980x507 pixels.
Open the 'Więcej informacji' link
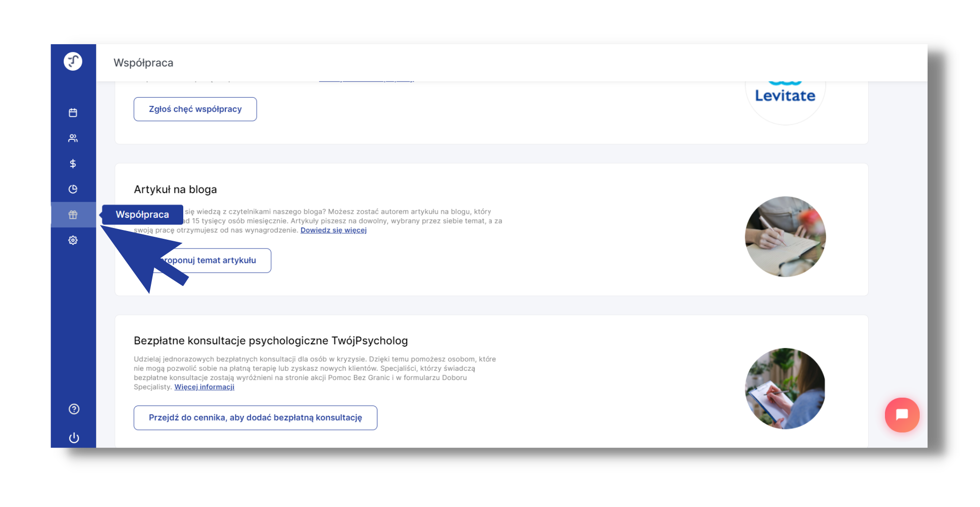204,387
